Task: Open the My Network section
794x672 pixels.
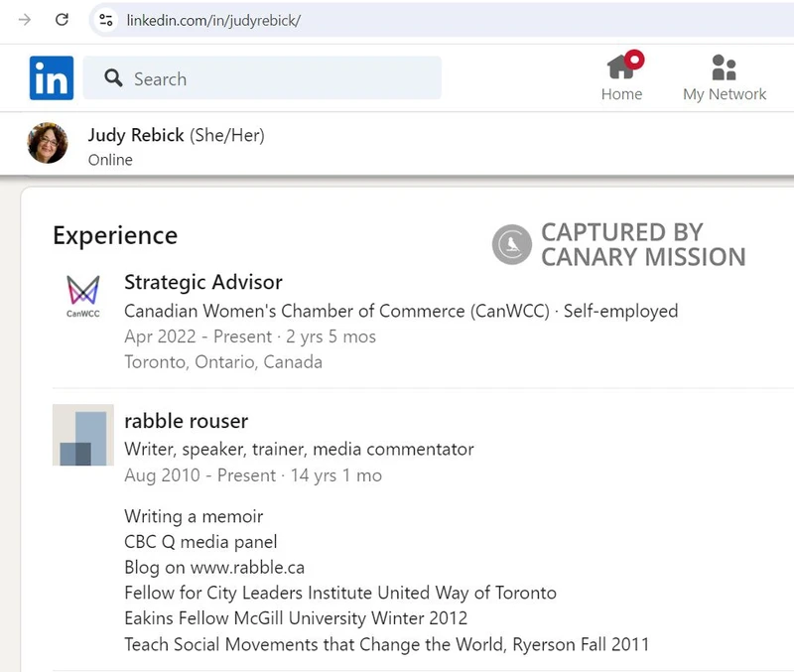Action: [725, 93]
